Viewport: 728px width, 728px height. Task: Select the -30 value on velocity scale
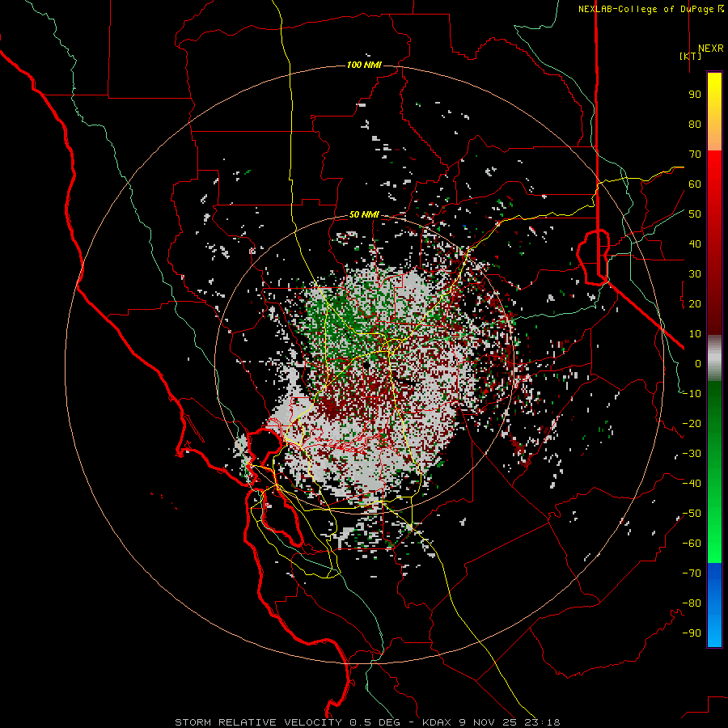[692, 454]
